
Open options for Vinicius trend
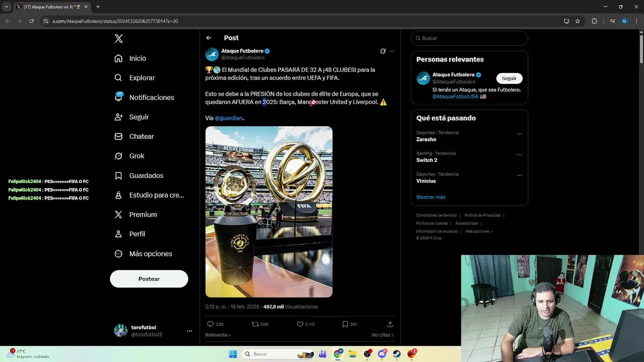pos(519,175)
